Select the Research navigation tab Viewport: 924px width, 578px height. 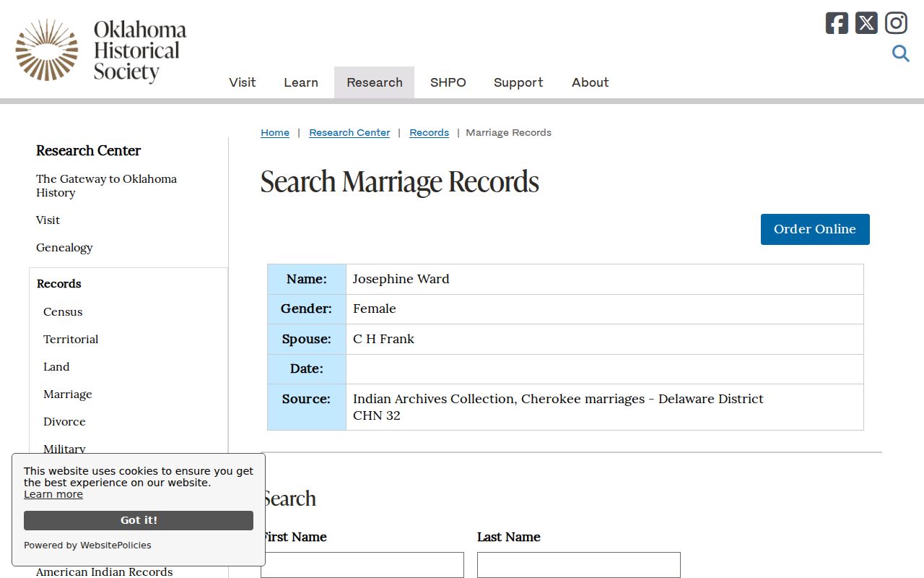click(375, 82)
